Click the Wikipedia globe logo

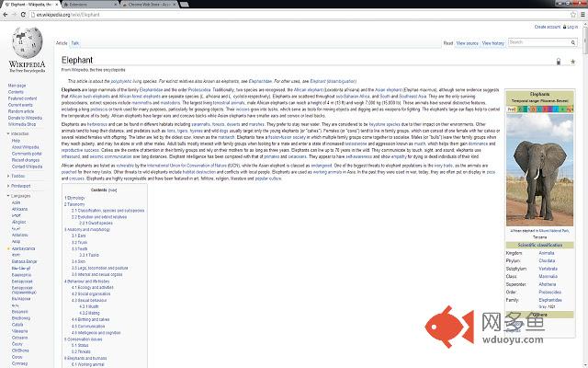pos(27,42)
